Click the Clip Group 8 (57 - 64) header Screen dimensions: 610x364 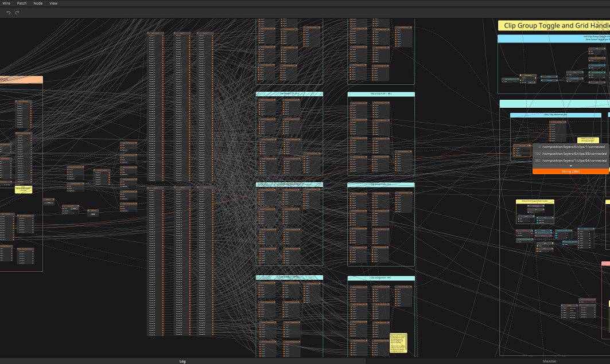coord(381,278)
